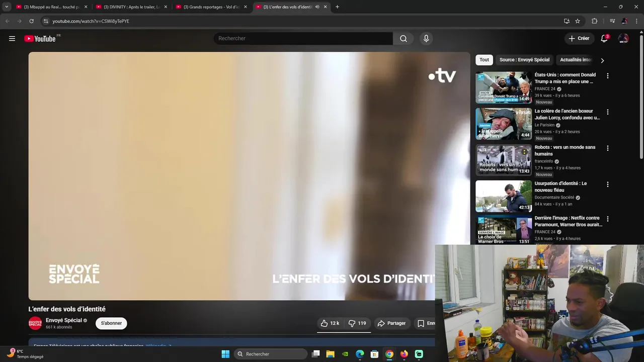The height and width of the screenshot is (362, 644).
Task: Open the Envoyé Spécial channel name
Action: (x=63, y=320)
